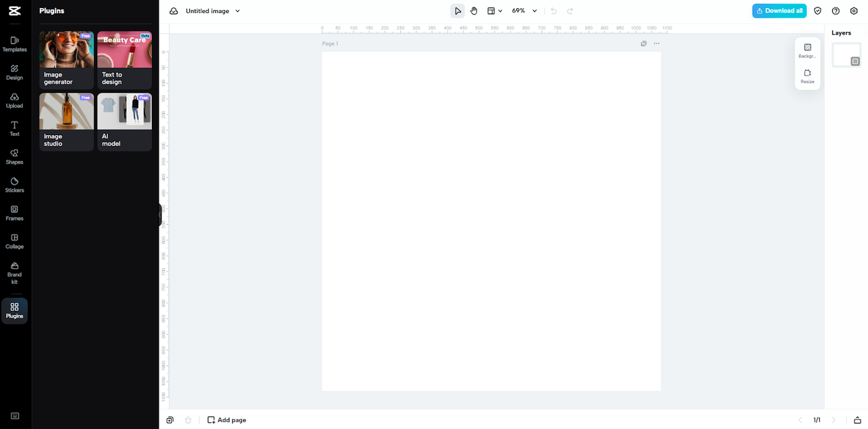
Task: Collapse the Plugins side panel handle
Action: [x=160, y=214]
